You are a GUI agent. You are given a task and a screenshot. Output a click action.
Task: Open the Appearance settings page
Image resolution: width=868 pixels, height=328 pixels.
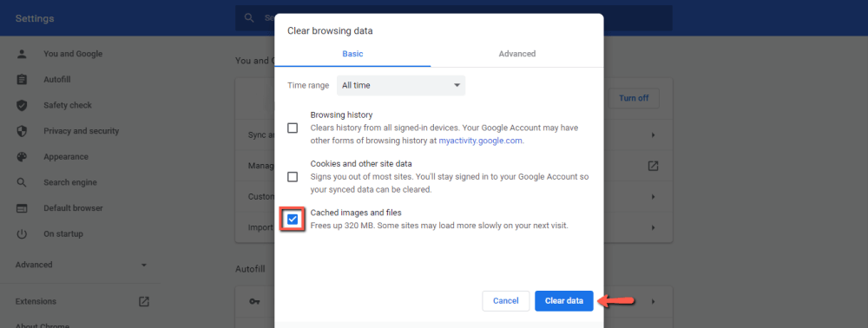pyautogui.click(x=66, y=156)
